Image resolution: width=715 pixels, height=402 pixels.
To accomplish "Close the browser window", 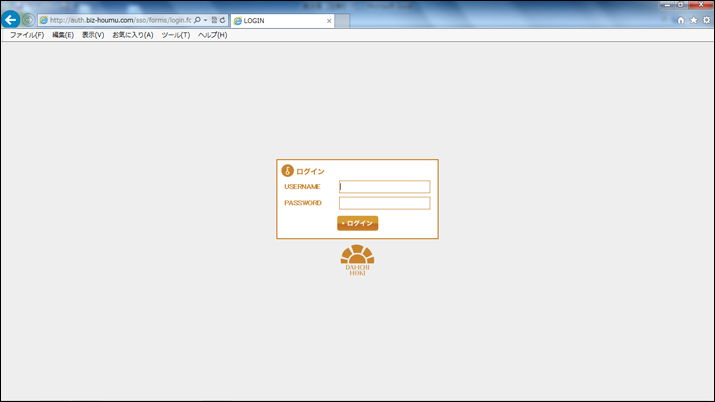I will click(701, 5).
